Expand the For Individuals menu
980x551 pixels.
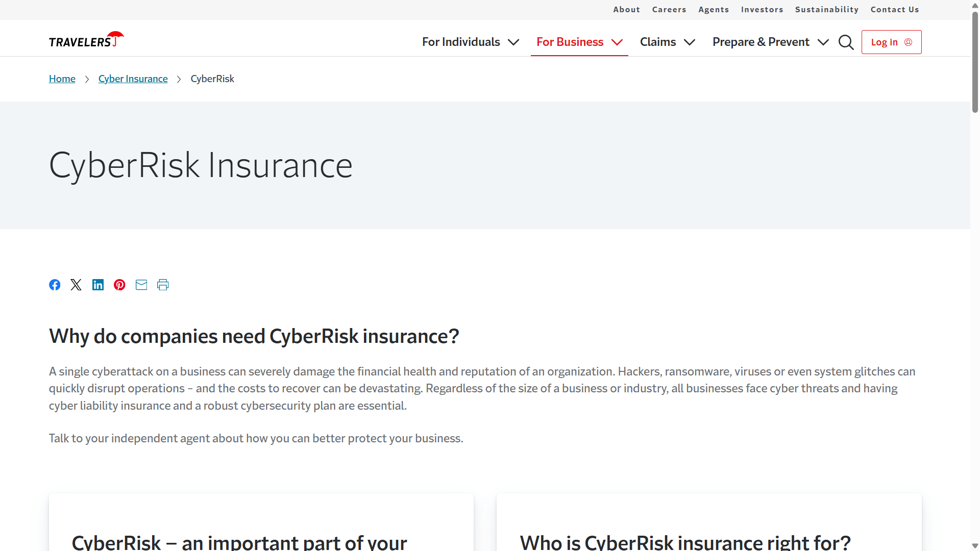470,42
